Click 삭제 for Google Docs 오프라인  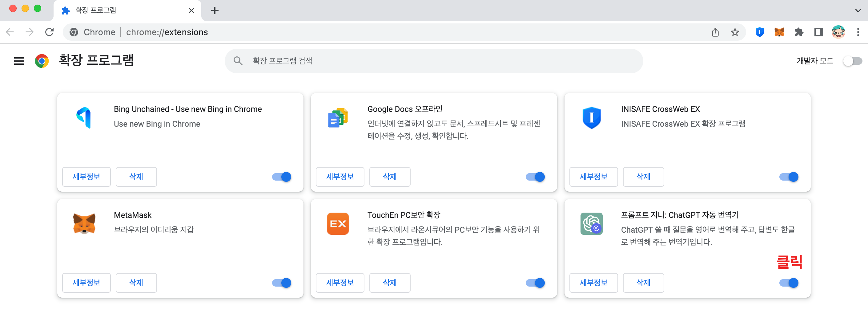(390, 177)
